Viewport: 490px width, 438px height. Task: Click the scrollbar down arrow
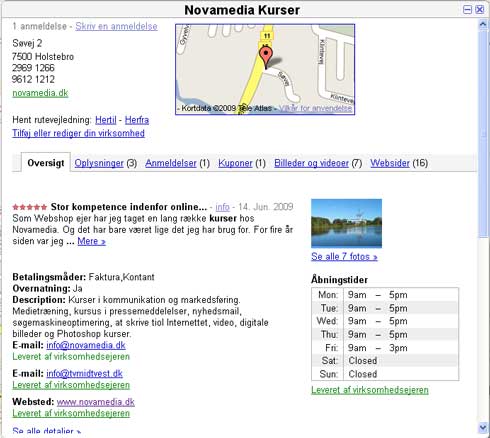pos(483,427)
